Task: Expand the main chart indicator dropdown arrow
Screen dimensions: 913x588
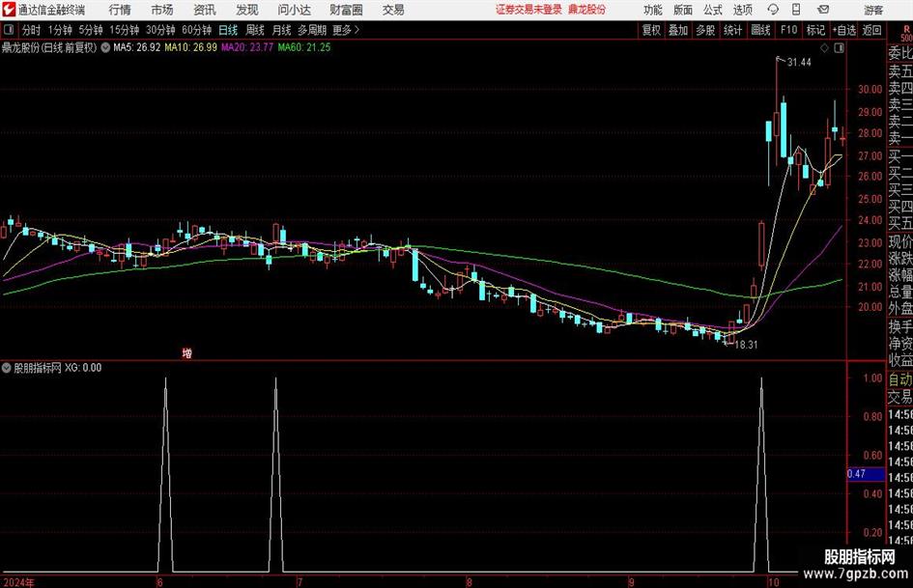Action: tap(105, 47)
